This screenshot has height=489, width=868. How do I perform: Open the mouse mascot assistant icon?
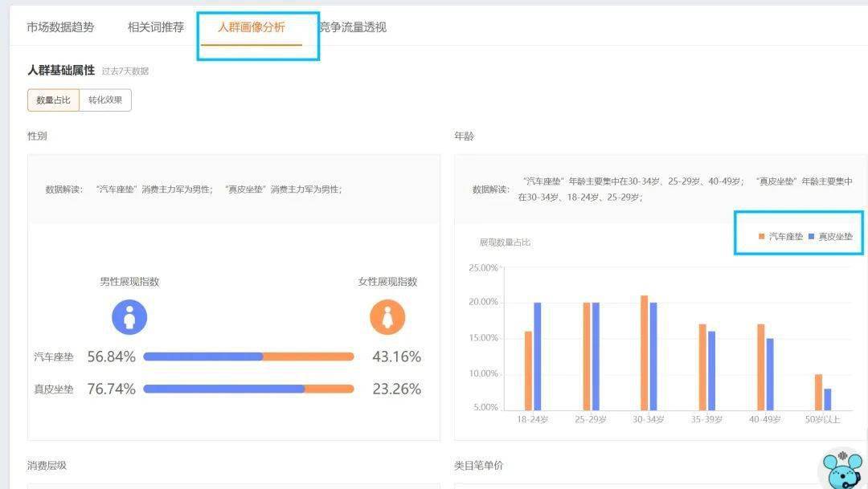840,469
